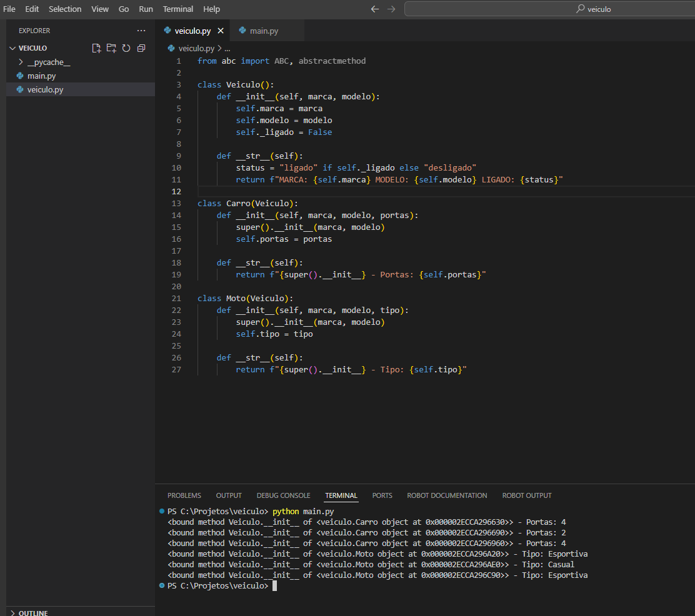Click the New Folder icon in Explorer

pyautogui.click(x=111, y=48)
